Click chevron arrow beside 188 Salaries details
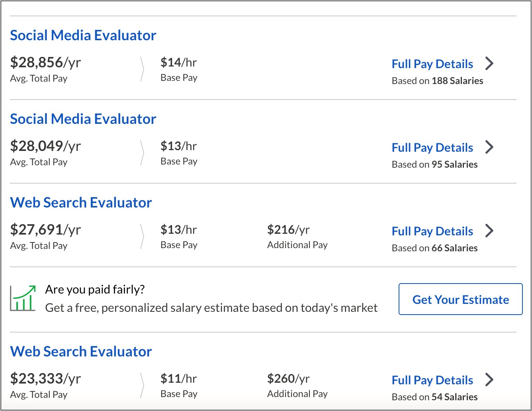 coord(489,63)
